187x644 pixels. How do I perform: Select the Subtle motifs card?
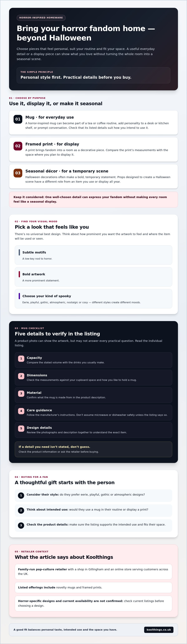pos(93,255)
